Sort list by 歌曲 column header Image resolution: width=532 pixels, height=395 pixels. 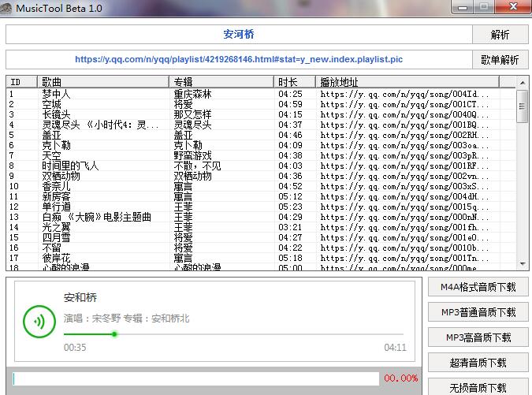coord(102,82)
